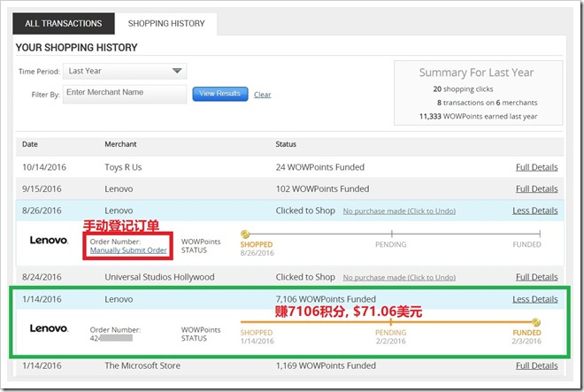Click the PENDING 2/2/2016 stage label
The image size is (584, 392).
pyautogui.click(x=391, y=337)
